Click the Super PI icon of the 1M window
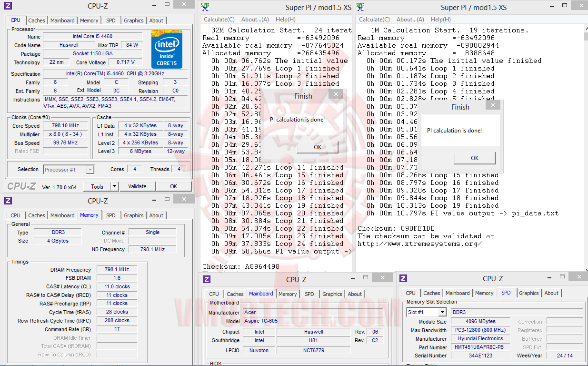 [360, 7]
